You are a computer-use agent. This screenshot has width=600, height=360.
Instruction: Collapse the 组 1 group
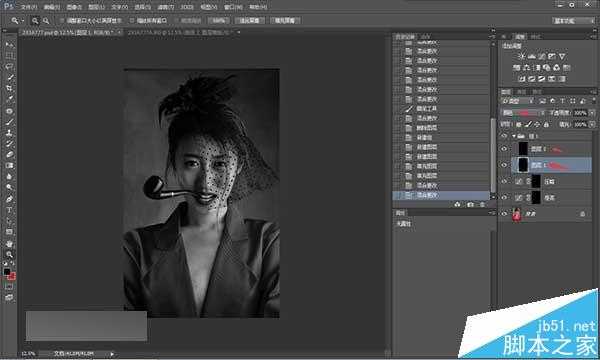(x=514, y=136)
